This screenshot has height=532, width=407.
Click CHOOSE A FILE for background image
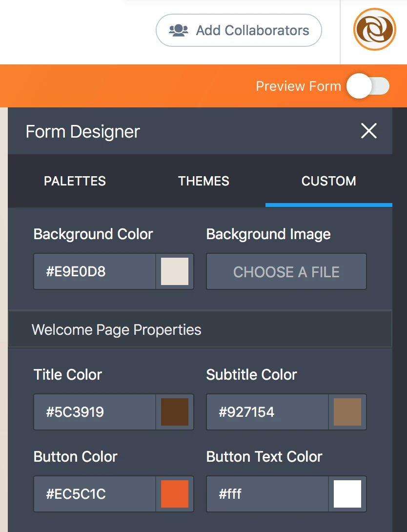coord(286,271)
